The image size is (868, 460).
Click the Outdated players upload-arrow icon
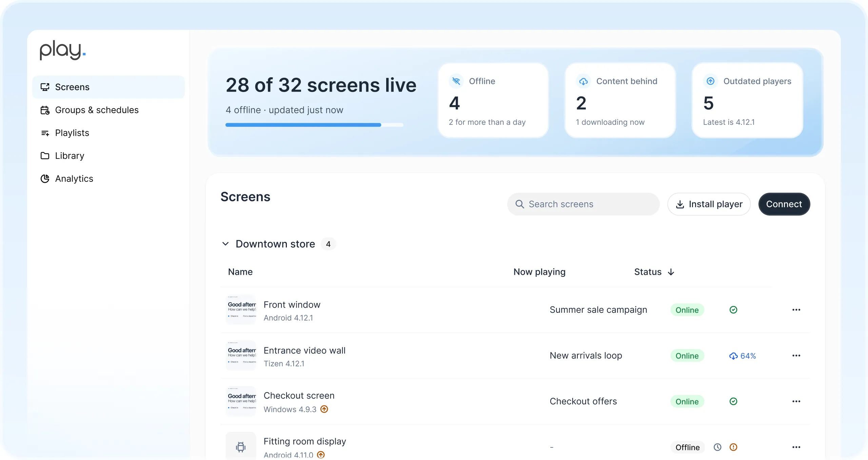tap(710, 81)
